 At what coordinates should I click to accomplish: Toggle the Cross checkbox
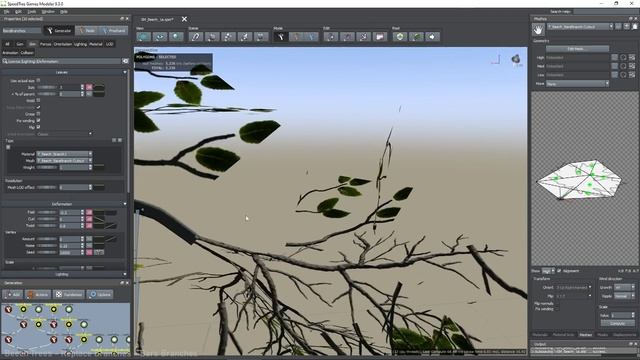[x=38, y=114]
